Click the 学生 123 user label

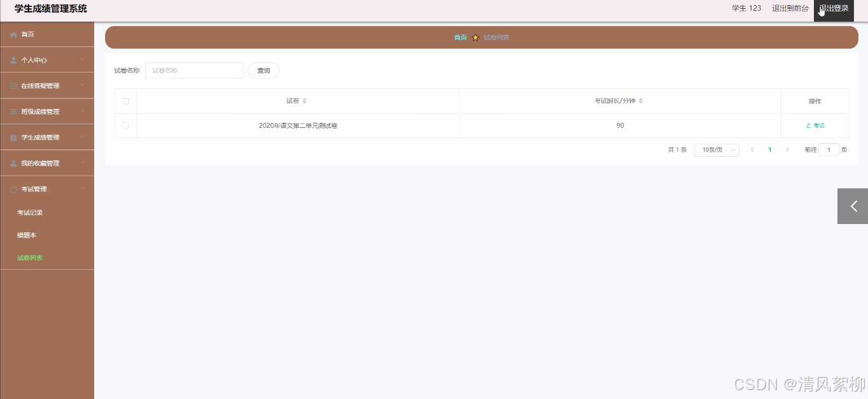(746, 9)
